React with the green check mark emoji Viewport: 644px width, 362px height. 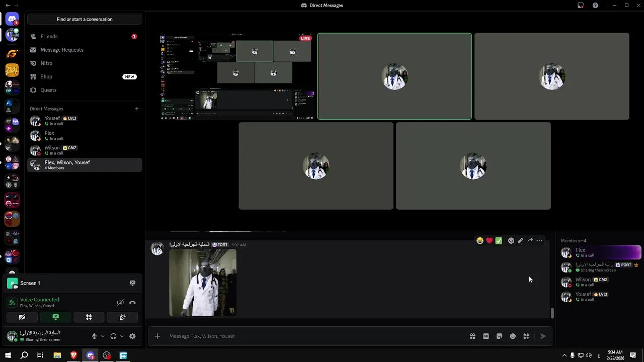[x=499, y=241]
